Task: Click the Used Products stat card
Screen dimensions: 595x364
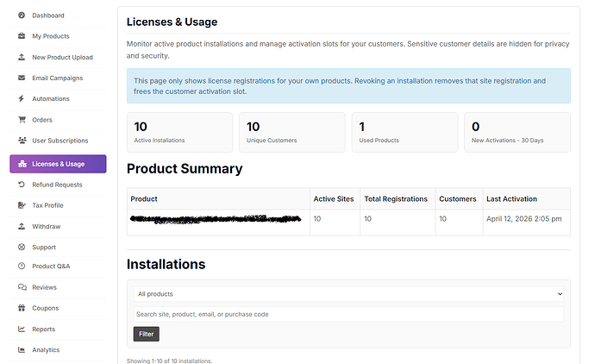Action: (404, 132)
